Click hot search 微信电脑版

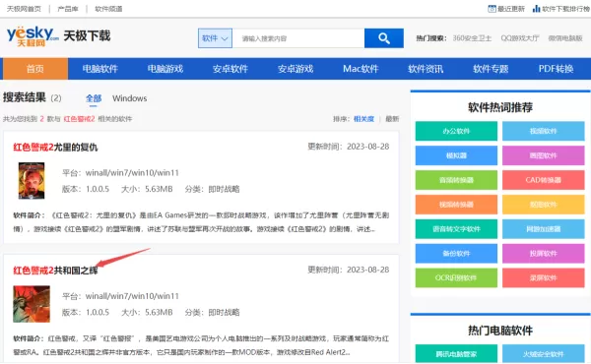point(565,38)
